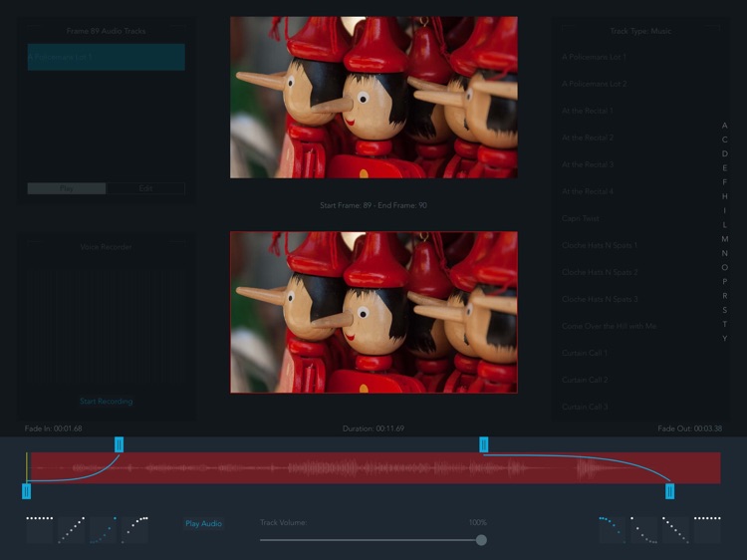Image resolution: width=747 pixels, height=560 pixels.
Task: Jump to letter H in the index
Action: coord(725,196)
